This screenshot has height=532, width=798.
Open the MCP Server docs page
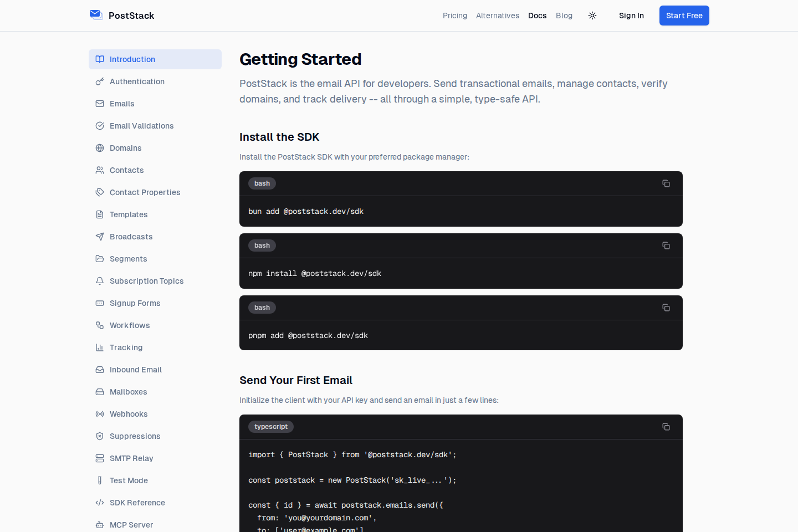[x=155, y=524]
